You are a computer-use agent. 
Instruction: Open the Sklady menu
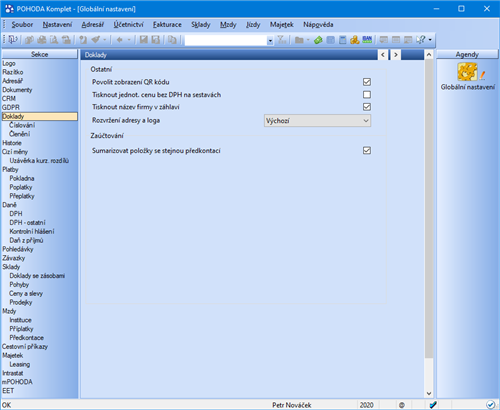pos(201,24)
